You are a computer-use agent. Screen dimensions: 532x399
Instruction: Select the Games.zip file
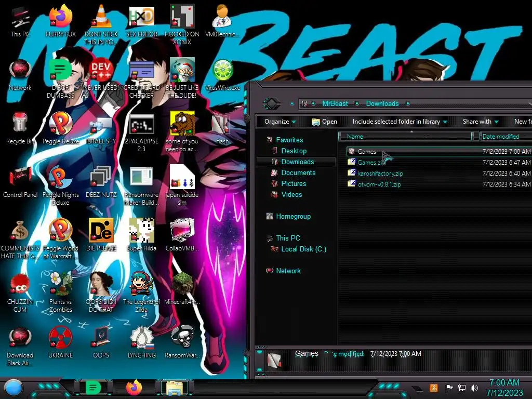click(370, 162)
